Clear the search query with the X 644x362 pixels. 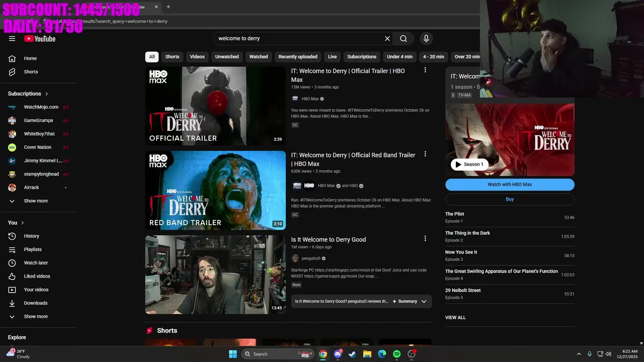coord(387,39)
